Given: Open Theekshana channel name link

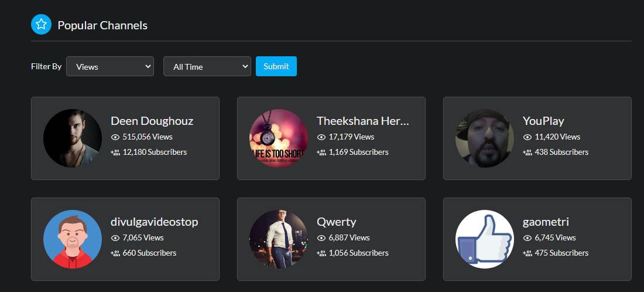Looking at the screenshot, I should [x=362, y=121].
